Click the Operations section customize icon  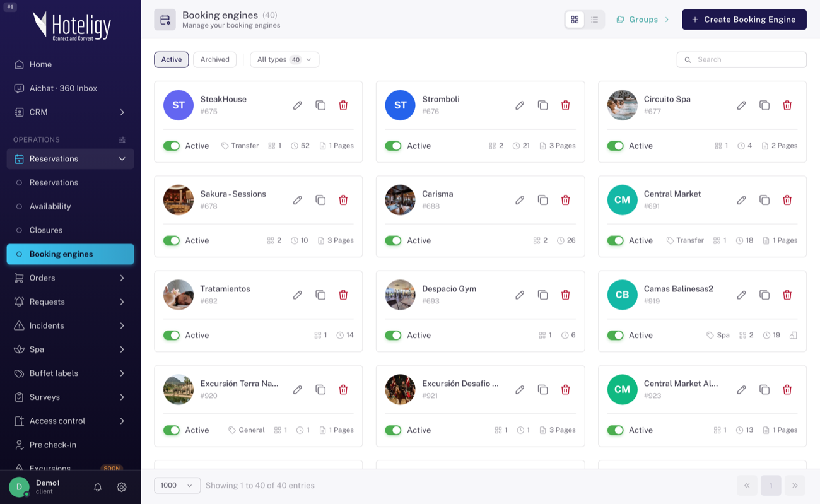(x=122, y=139)
